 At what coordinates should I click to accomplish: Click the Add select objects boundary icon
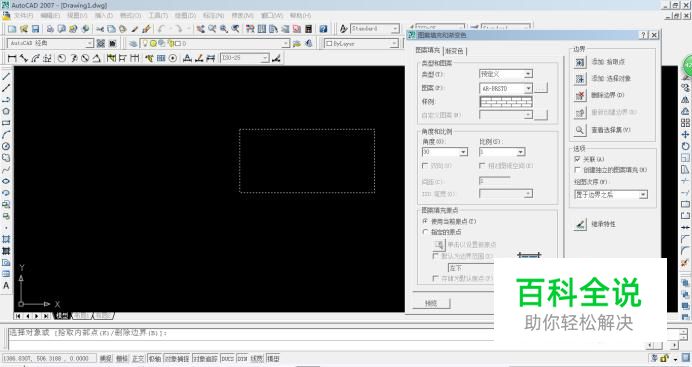(579, 79)
